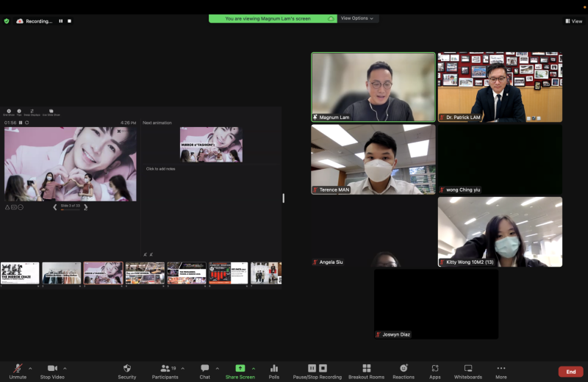Open Zoom Apps
The height and width of the screenshot is (382, 588).
pyautogui.click(x=434, y=372)
